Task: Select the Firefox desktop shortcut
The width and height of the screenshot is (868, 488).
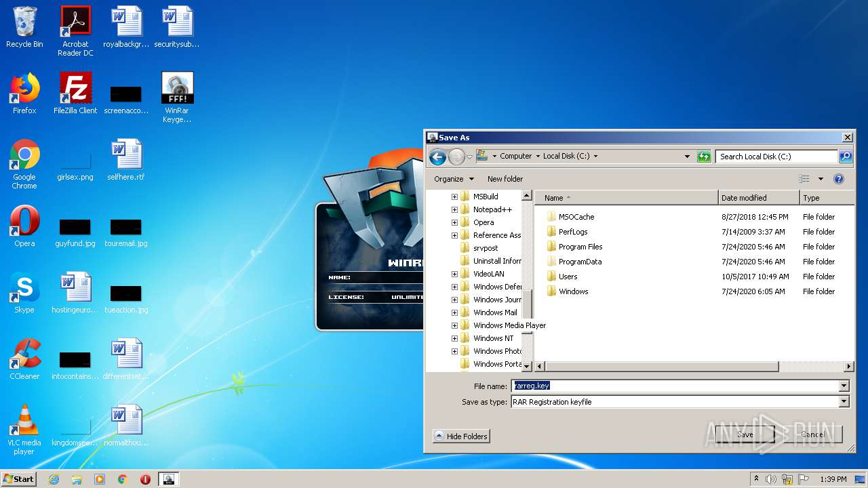Action: pyautogui.click(x=24, y=93)
